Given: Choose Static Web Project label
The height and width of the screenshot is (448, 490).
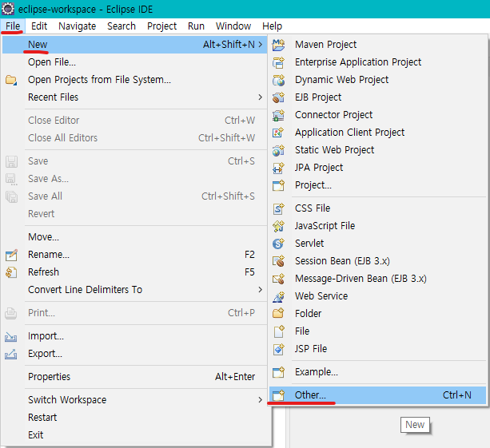Looking at the screenshot, I should coord(334,150).
